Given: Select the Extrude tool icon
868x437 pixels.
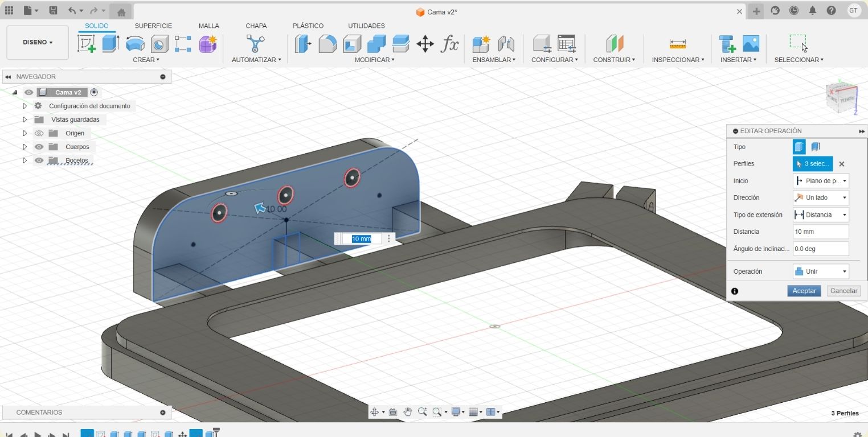Looking at the screenshot, I should [x=110, y=44].
